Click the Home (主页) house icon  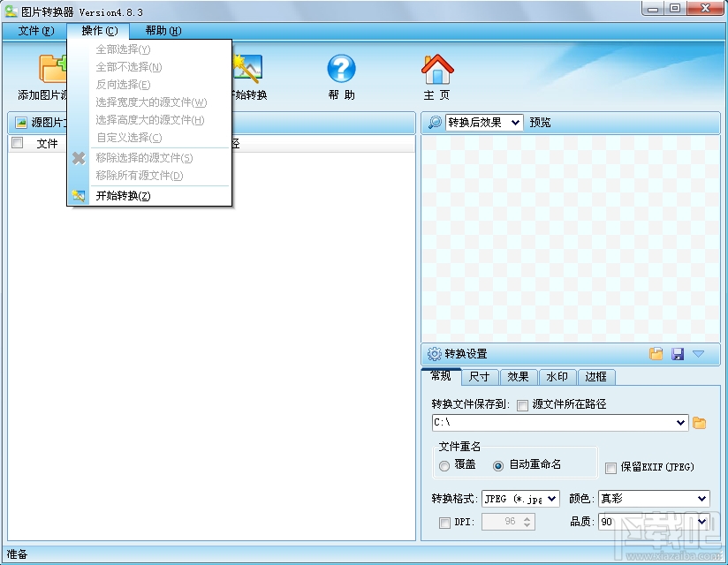pos(436,71)
